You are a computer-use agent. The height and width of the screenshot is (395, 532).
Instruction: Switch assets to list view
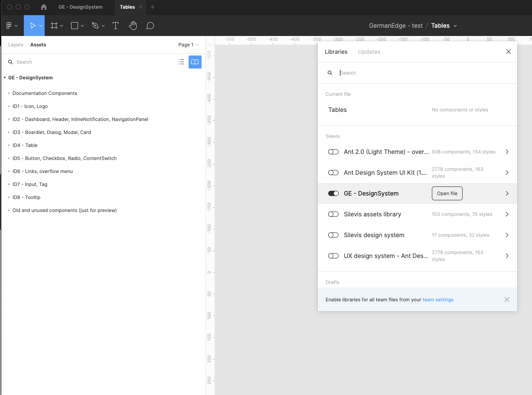point(181,62)
